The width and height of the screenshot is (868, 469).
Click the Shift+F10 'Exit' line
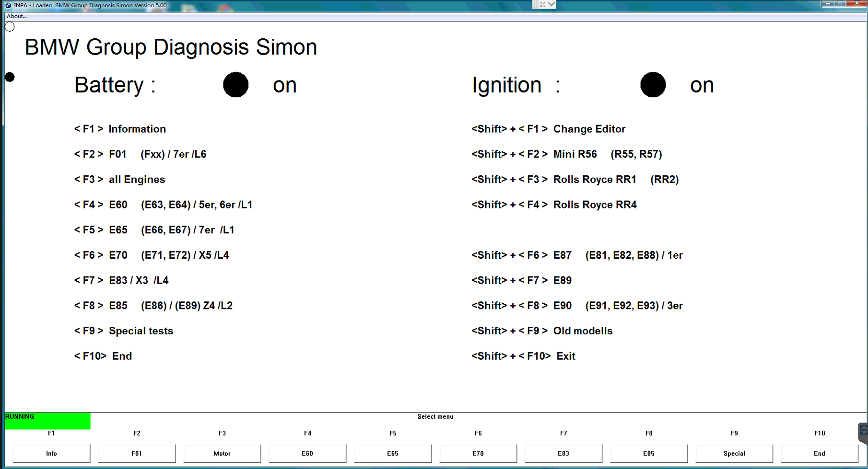[524, 356]
